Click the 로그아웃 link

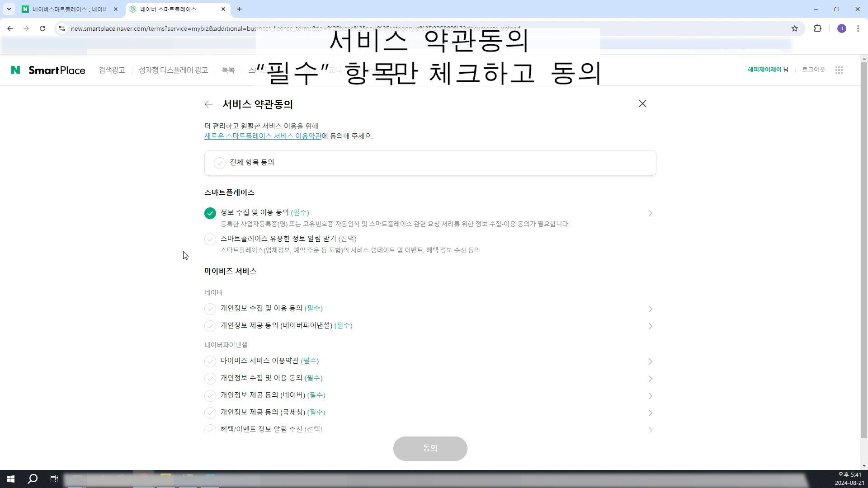[x=813, y=70]
